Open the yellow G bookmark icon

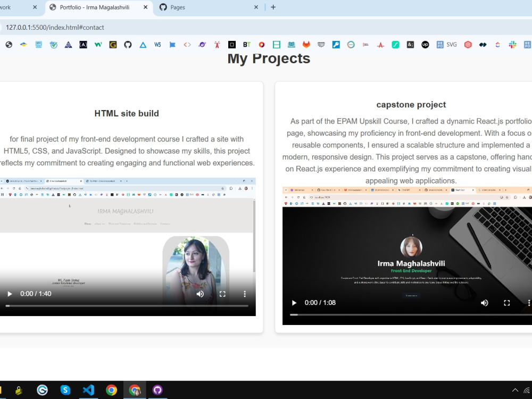(113, 45)
